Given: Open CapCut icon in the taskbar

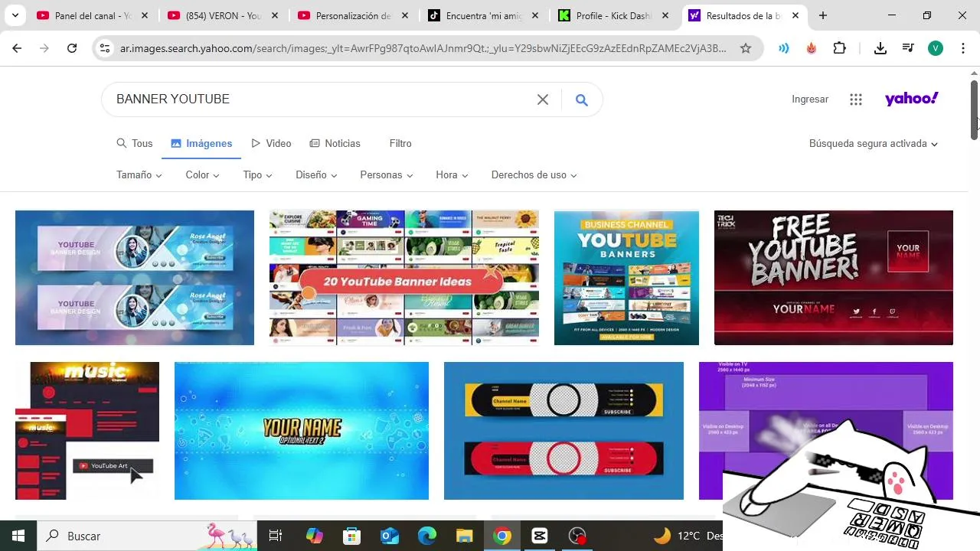Looking at the screenshot, I should pos(540,536).
